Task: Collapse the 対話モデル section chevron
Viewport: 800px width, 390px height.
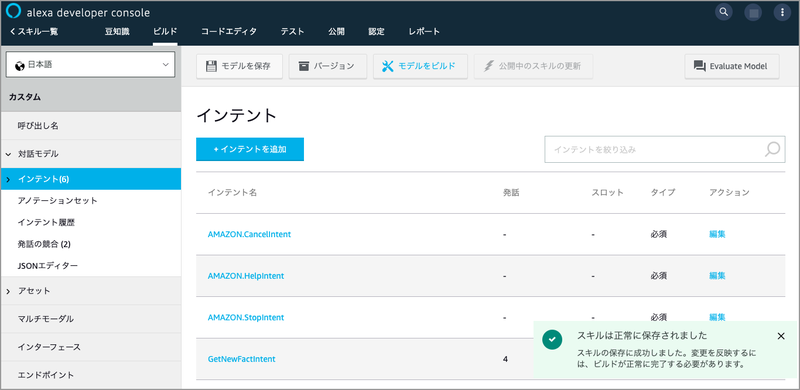Action: (x=8, y=154)
